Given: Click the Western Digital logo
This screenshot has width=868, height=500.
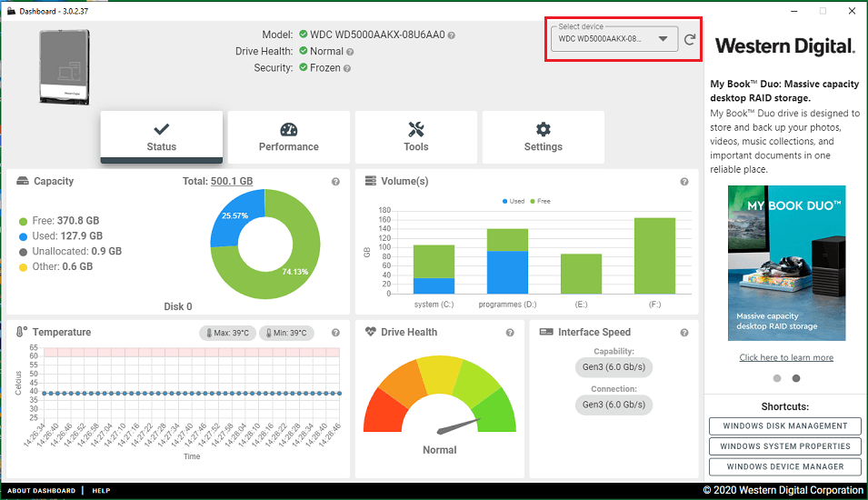Looking at the screenshot, I should 785,46.
